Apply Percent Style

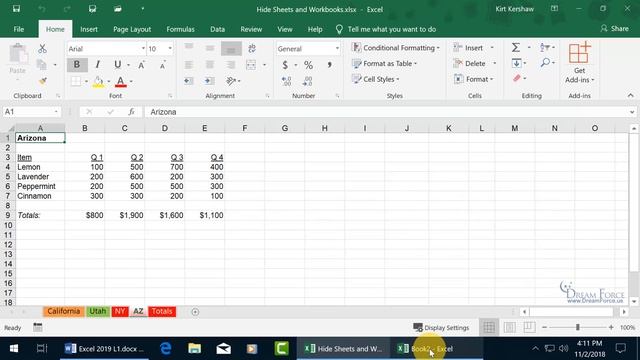click(x=308, y=64)
